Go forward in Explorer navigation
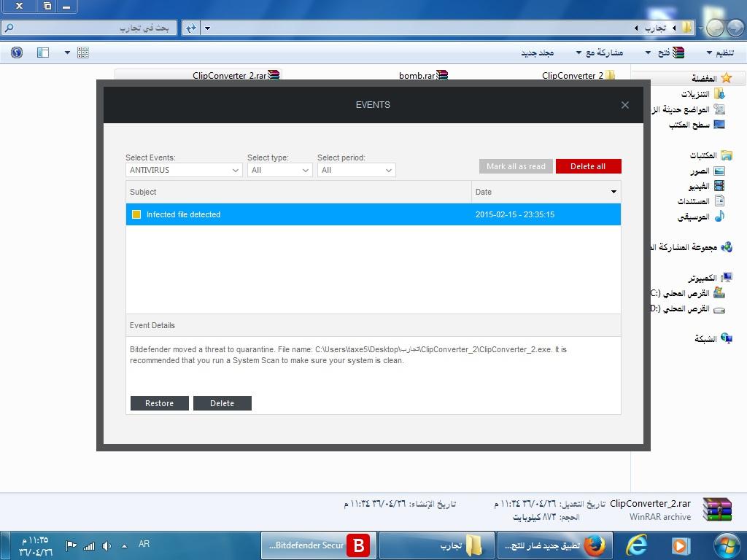This screenshot has height=560, width=747. [715, 28]
